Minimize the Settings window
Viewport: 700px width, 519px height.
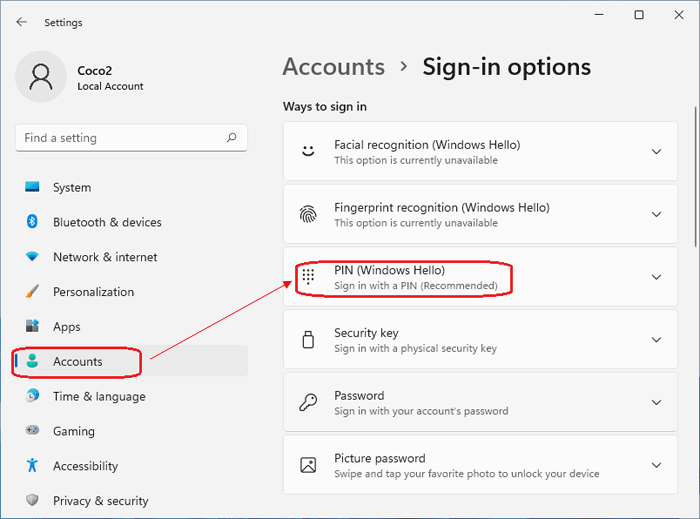tap(599, 15)
